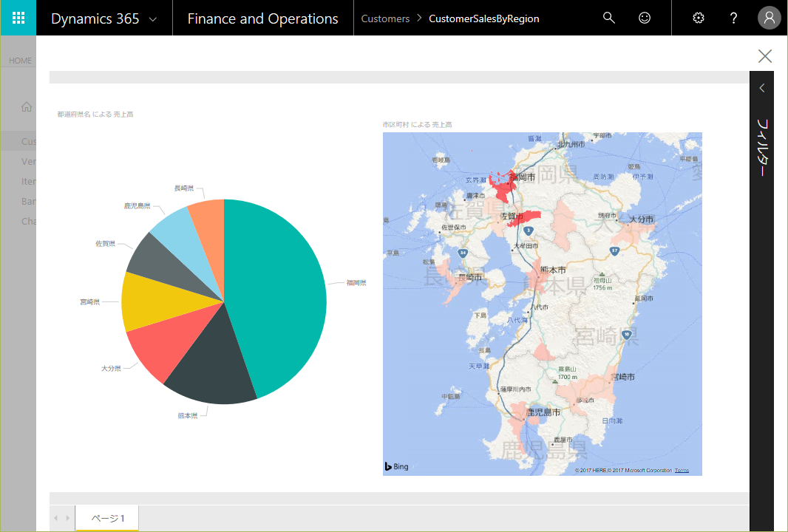Click the 佐賀県 pie label

click(x=106, y=244)
